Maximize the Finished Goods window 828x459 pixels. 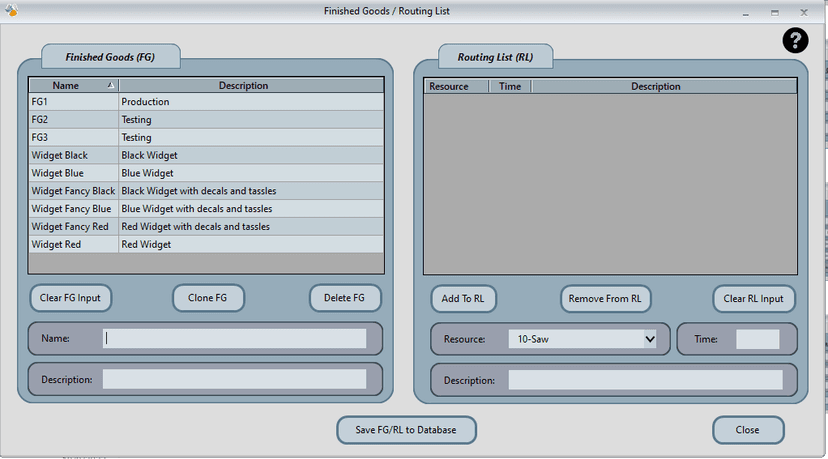coord(774,12)
